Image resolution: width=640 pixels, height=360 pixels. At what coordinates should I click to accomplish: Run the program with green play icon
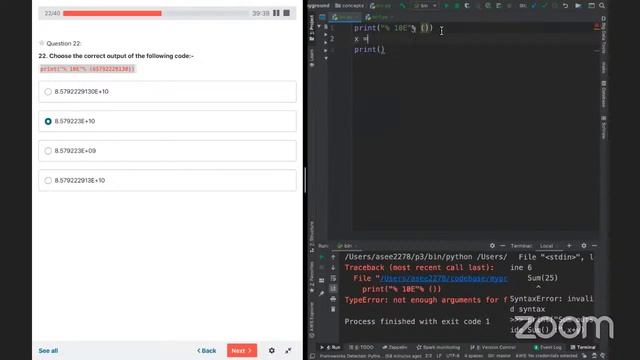[446, 6]
